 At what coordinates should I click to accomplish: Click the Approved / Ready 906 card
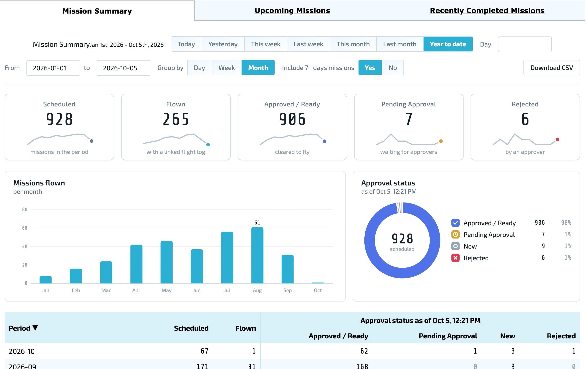click(292, 127)
